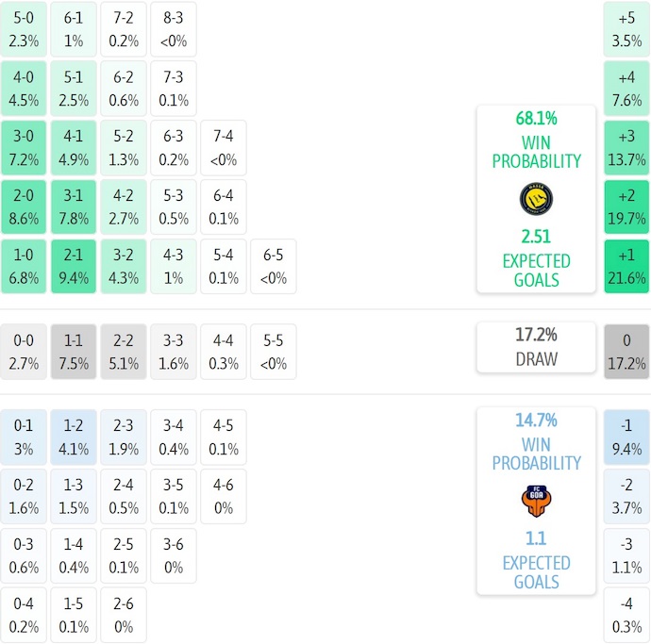Viewport: 651px width, 644px height.
Task: Select the 1-2 away win scoreline
Action: [x=74, y=437]
